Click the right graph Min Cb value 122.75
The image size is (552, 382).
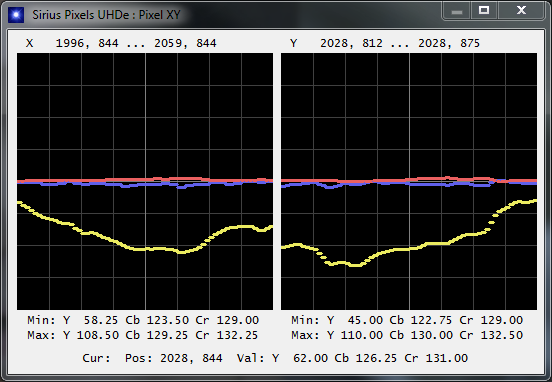[x=431, y=320]
